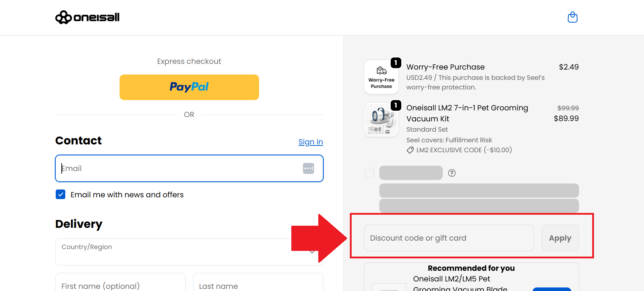
Task: Click the Discount code or gift card field
Action: (x=448, y=238)
